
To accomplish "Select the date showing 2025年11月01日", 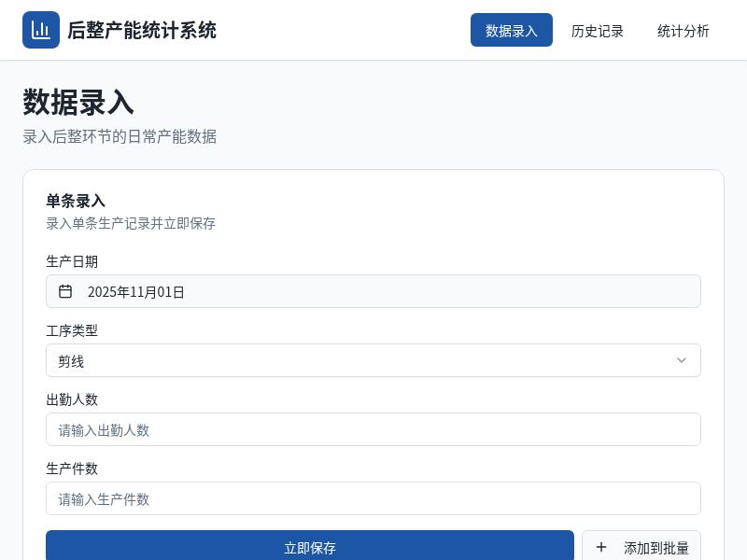I will [x=136, y=291].
